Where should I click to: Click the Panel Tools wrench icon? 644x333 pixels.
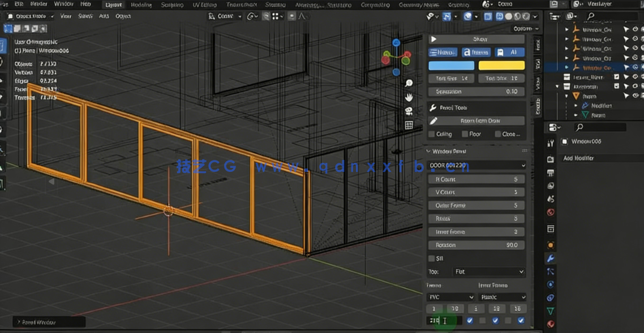(x=433, y=107)
